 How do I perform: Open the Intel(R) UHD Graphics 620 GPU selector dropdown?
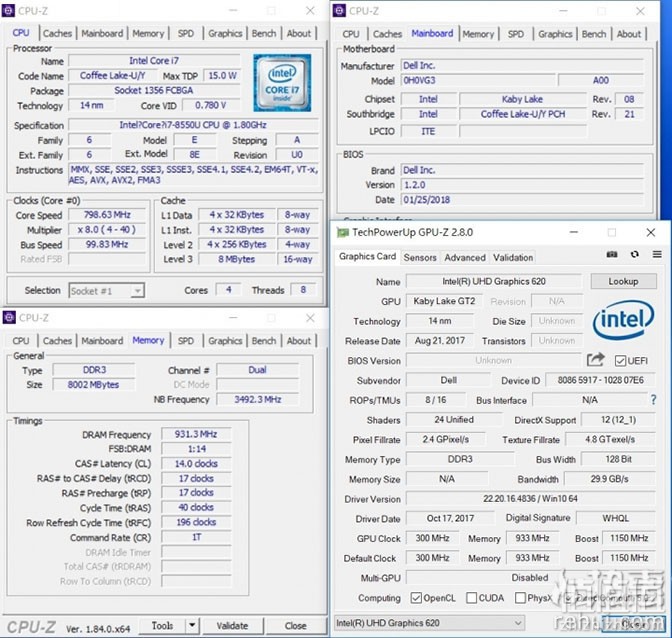coord(429,623)
